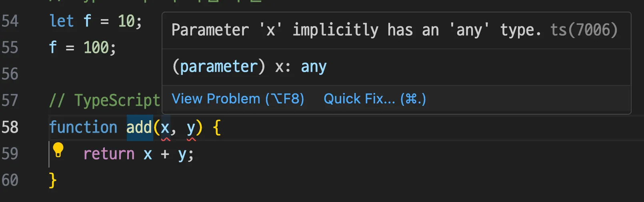Click line number 56 in gutter
The image size is (644, 202).
coord(10,74)
